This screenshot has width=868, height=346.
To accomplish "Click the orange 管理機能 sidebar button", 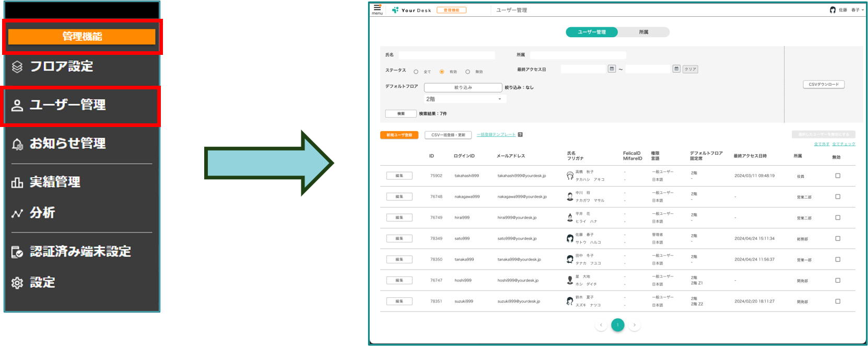I will click(x=82, y=37).
